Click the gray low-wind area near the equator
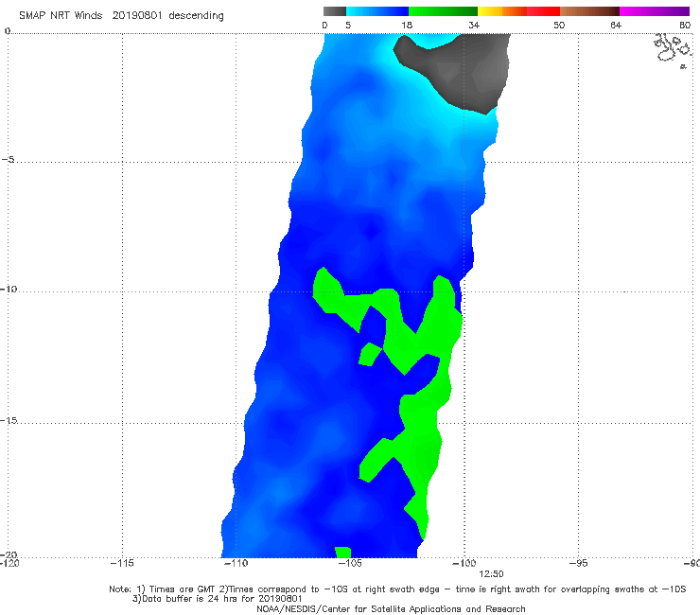The image size is (700, 615). [460, 72]
